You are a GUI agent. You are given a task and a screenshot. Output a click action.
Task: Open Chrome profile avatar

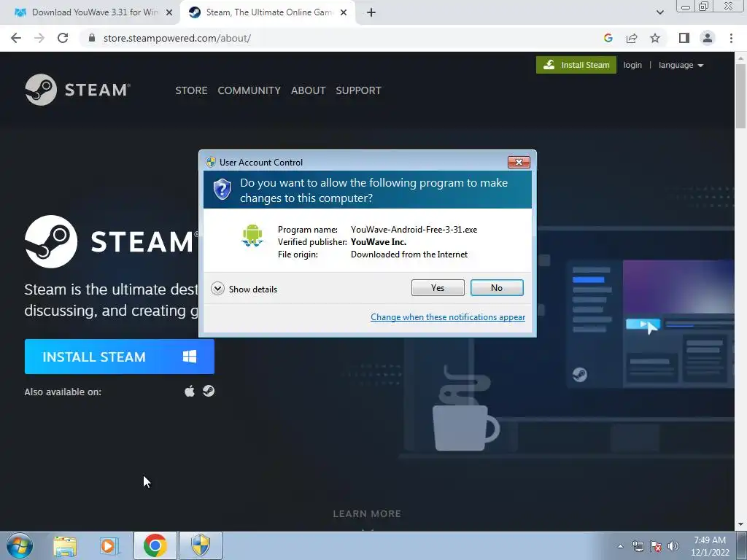708,38
